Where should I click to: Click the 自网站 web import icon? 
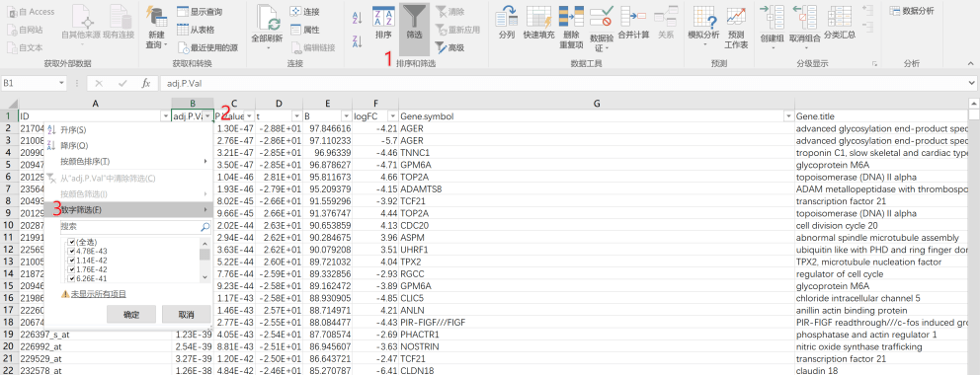(x=12, y=30)
